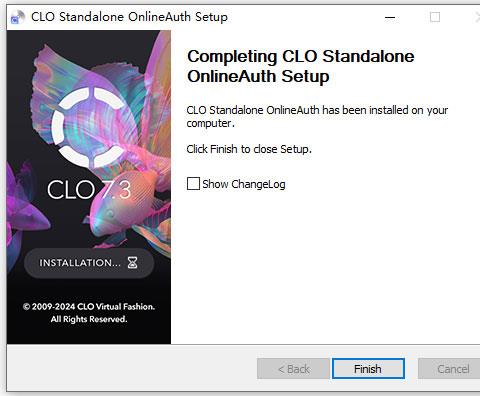Click the greyed-out maximize box

click(x=435, y=17)
